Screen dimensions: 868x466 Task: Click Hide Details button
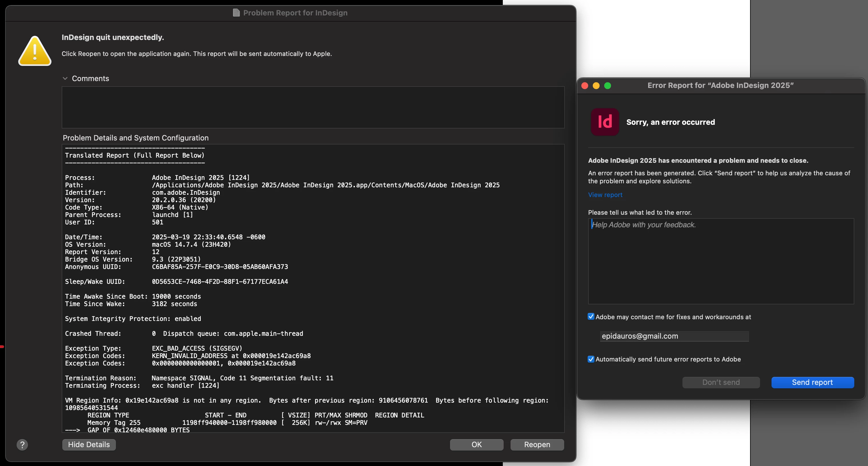pyautogui.click(x=89, y=445)
